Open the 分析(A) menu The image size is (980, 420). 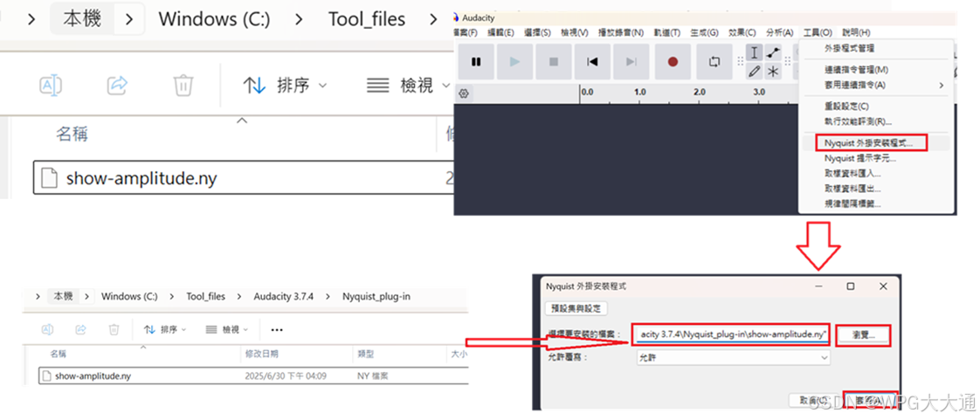(779, 32)
